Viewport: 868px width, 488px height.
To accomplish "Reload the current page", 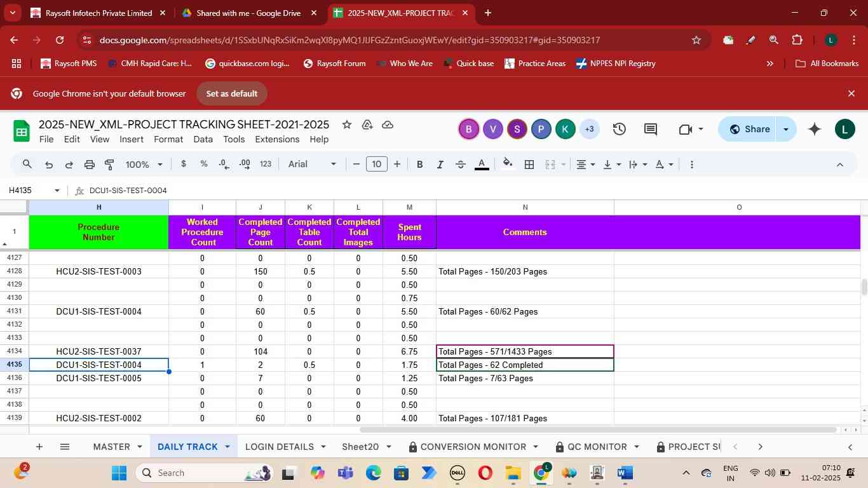I will tap(60, 40).
